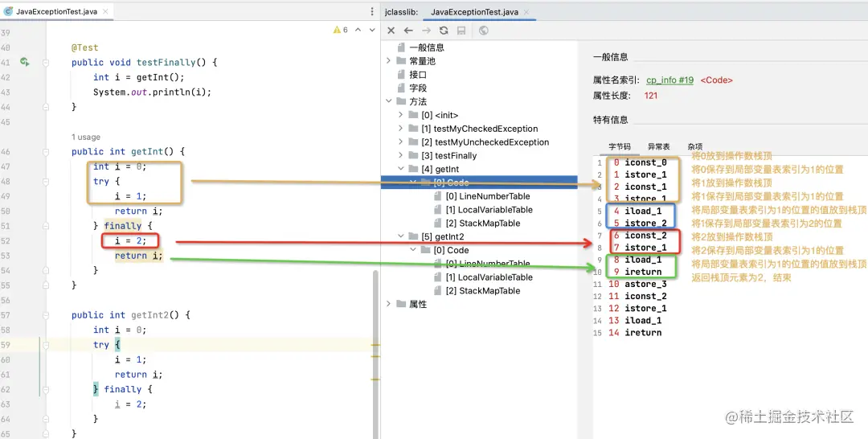Close the left JavaExceptionTest.java editor tab
This screenshot has width=868, height=439.
pyautogui.click(x=106, y=11)
